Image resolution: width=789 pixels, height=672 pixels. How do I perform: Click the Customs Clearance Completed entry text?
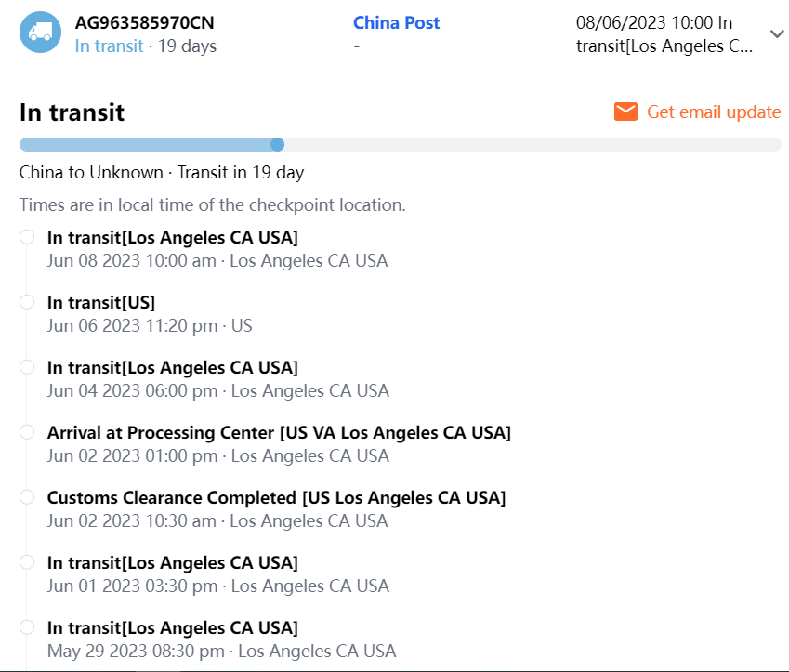click(276, 497)
